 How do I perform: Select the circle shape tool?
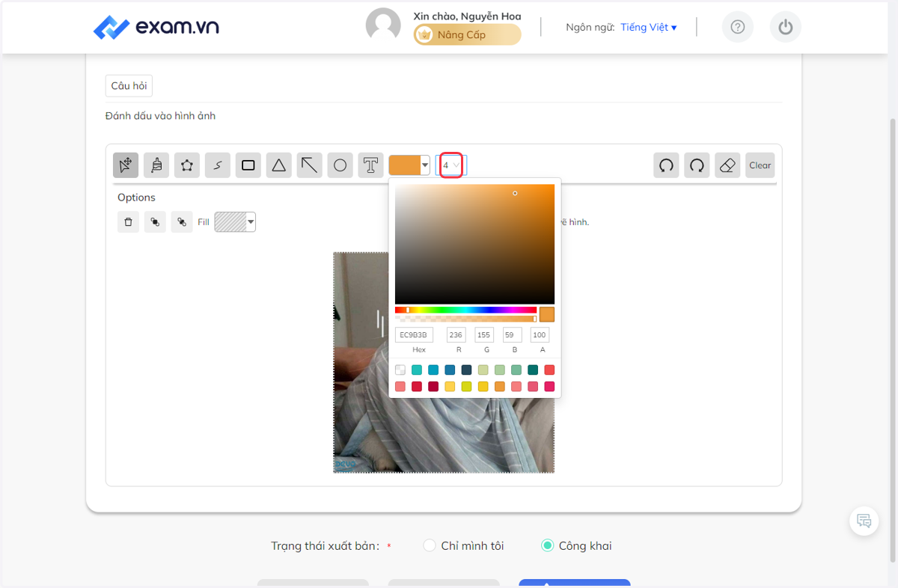[340, 165]
